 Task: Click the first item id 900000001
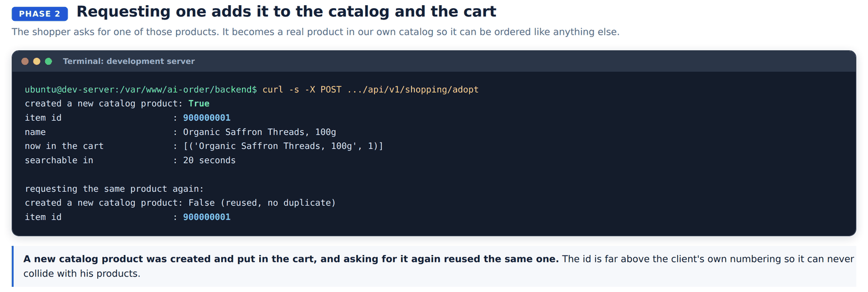point(207,118)
